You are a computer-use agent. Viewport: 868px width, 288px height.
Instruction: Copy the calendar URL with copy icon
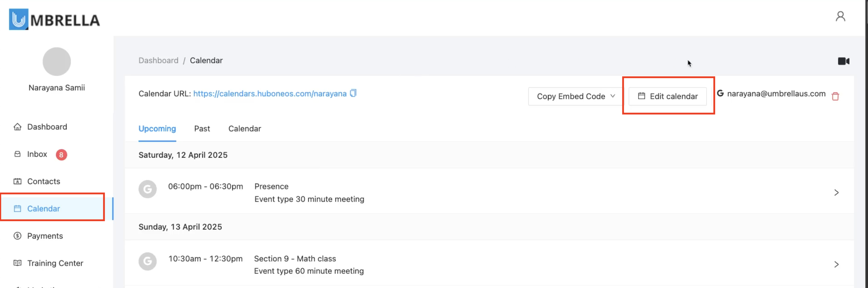(353, 93)
